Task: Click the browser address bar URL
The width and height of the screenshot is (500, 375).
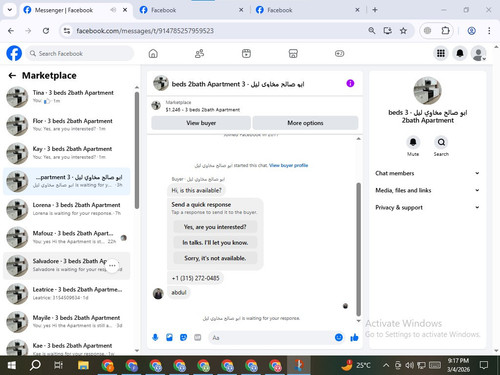Action: click(x=145, y=31)
